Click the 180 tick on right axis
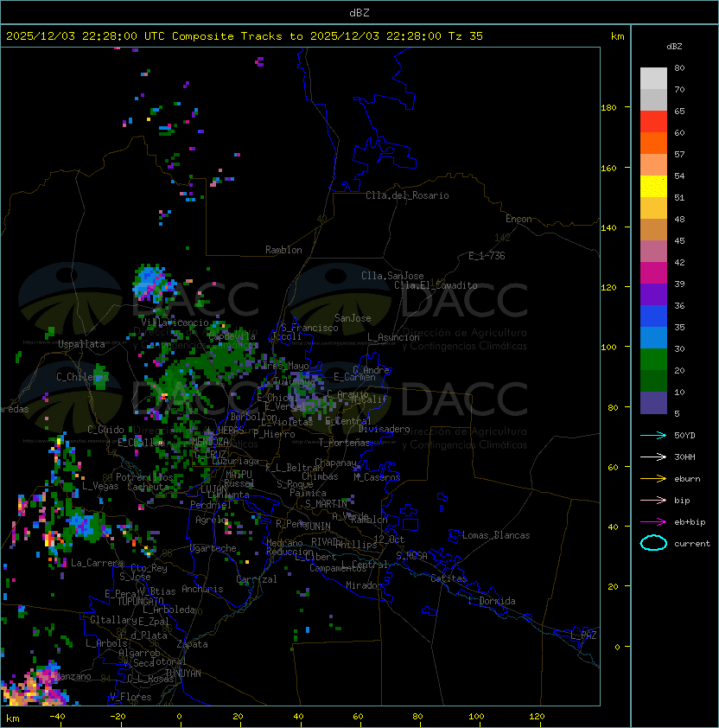This screenshot has width=719, height=728. 608,108
